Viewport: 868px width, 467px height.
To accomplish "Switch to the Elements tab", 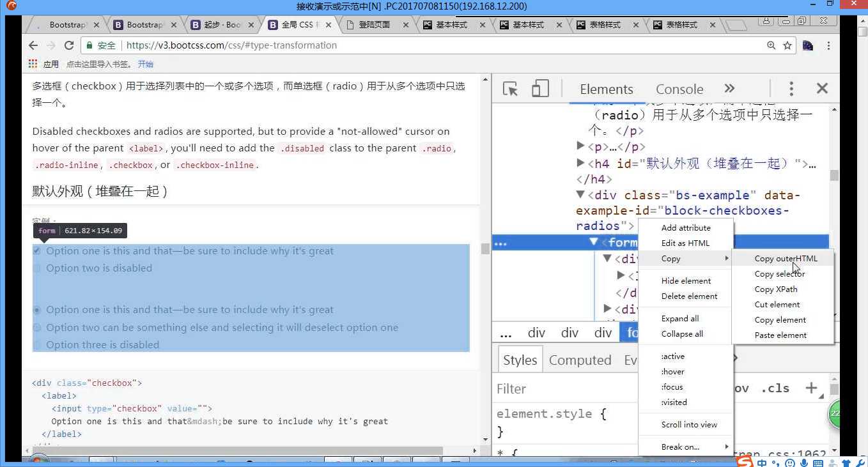I will coord(606,89).
